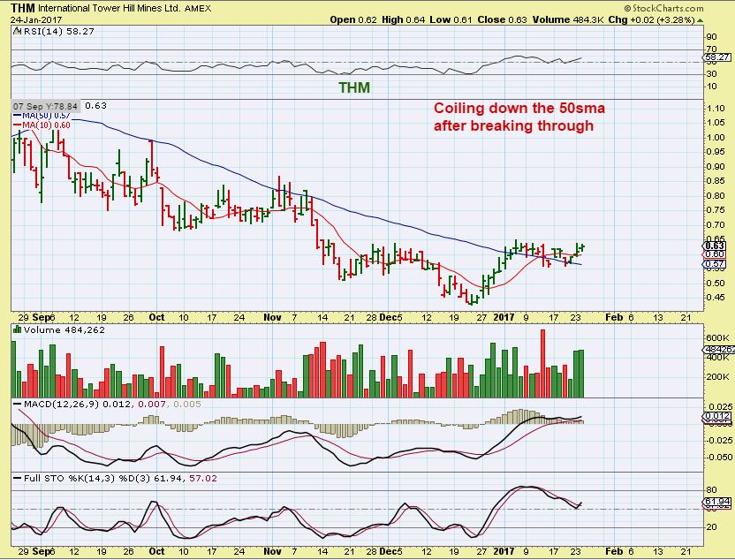The image size is (735, 560).
Task: Click the Sep label on the bottom date axis
Action: click(41, 551)
